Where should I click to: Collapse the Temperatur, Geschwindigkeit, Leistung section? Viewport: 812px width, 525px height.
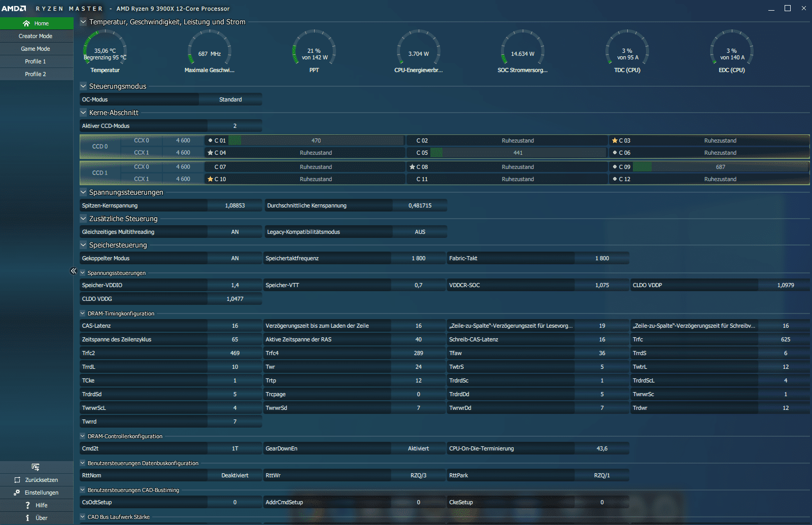tap(83, 22)
